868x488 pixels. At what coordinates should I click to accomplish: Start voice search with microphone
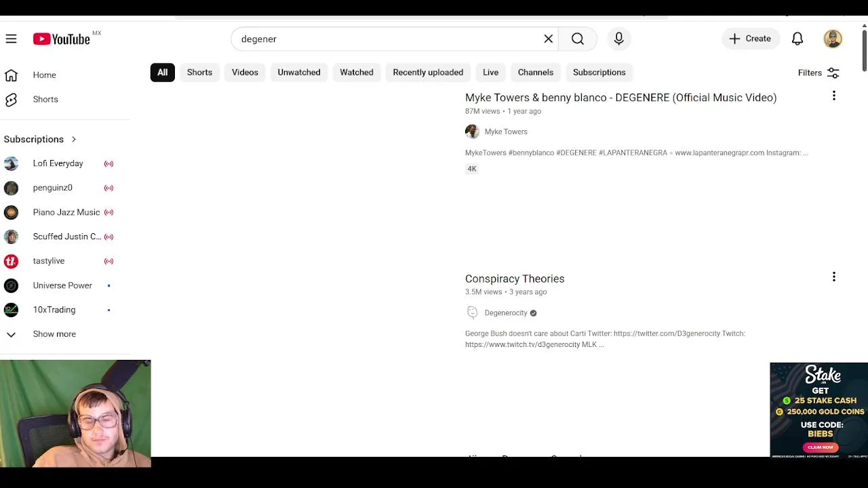(x=618, y=39)
